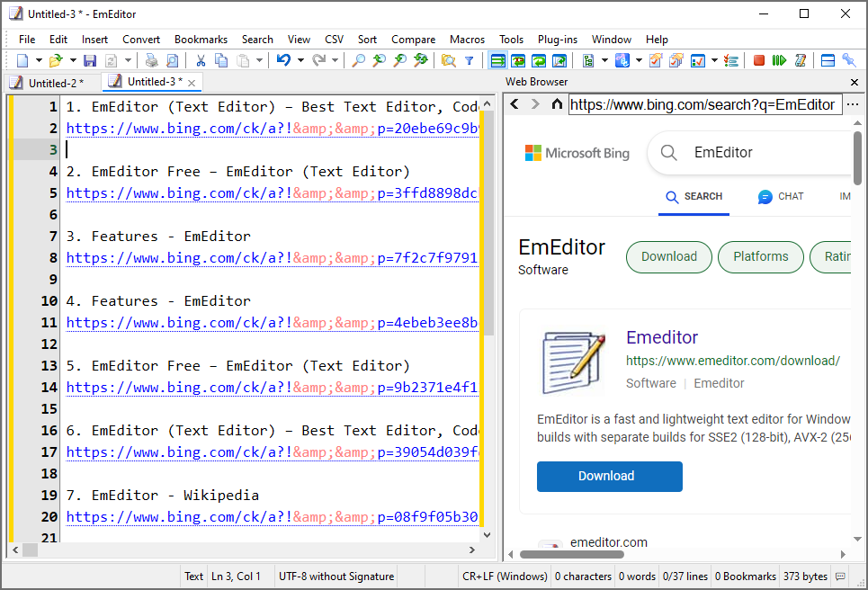Navigate back in the Web Browser
Screen dimensions: 868x590
[x=515, y=104]
